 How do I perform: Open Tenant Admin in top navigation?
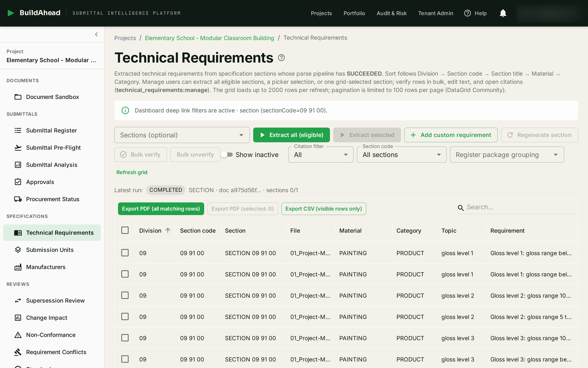[435, 13]
